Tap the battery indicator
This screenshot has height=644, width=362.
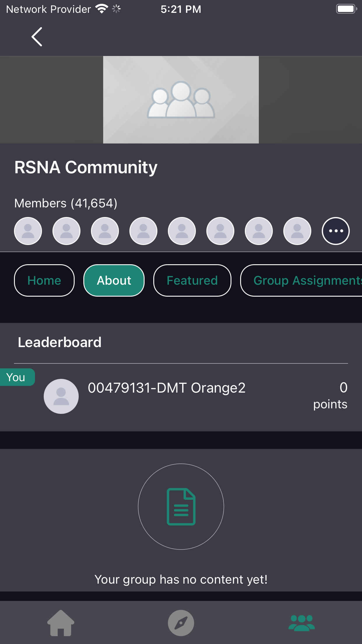point(347,9)
